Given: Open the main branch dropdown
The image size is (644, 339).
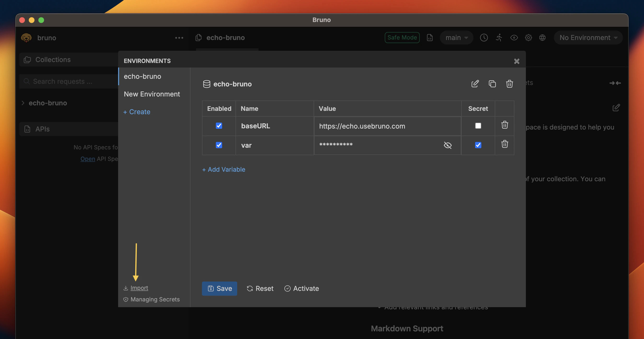Looking at the screenshot, I should coord(456,38).
